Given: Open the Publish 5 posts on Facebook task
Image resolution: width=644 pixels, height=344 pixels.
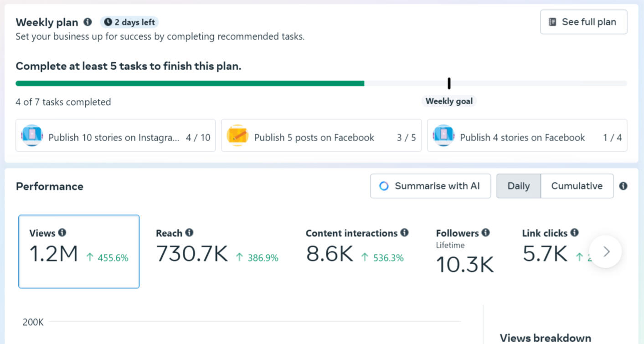Looking at the screenshot, I should 321,135.
